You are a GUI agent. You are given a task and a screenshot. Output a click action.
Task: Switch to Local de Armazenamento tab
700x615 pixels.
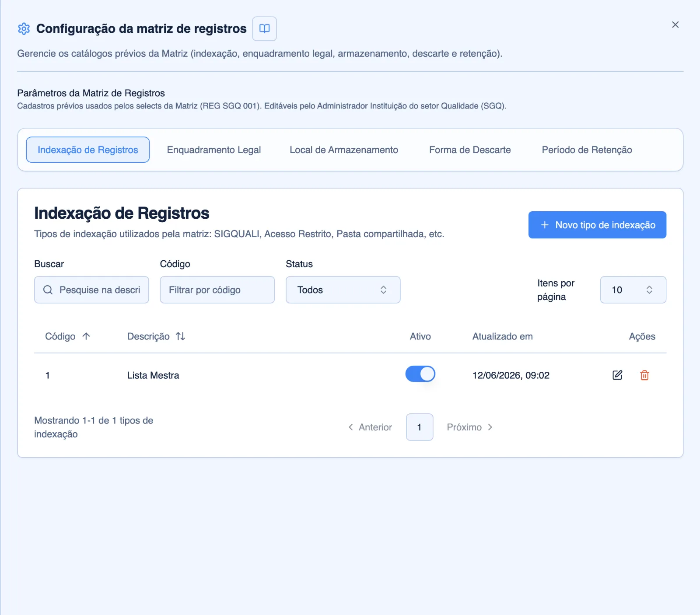[344, 150]
